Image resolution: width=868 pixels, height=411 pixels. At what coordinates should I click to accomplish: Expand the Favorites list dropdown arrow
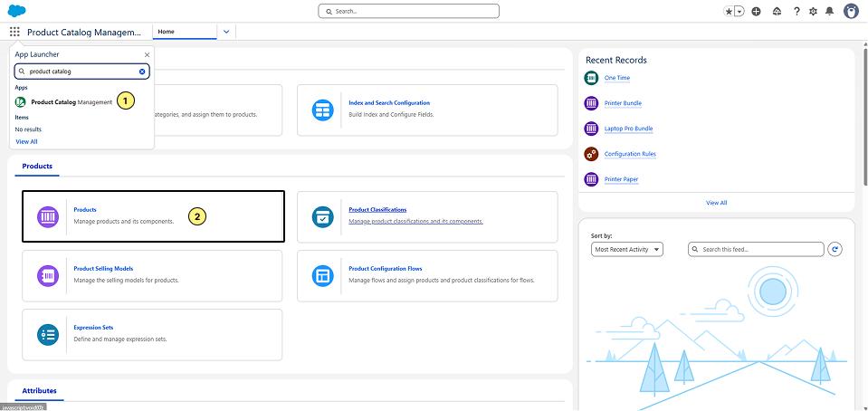coord(739,11)
